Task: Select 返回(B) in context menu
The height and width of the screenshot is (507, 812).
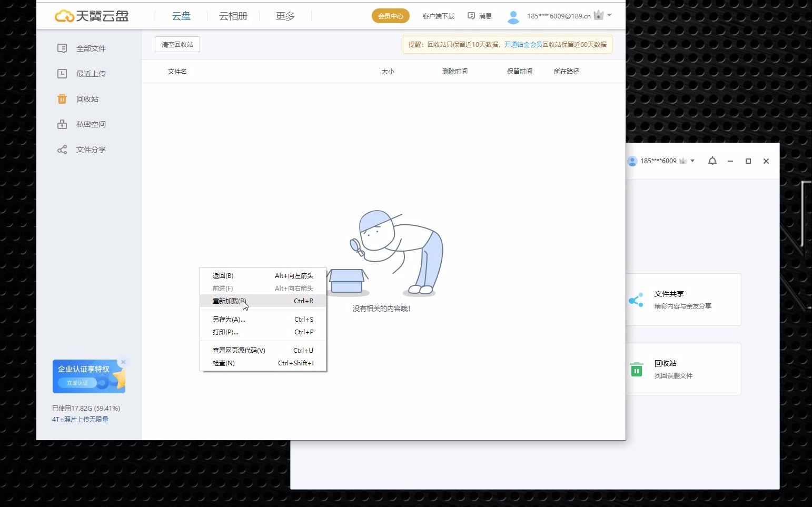Action: pos(263,276)
